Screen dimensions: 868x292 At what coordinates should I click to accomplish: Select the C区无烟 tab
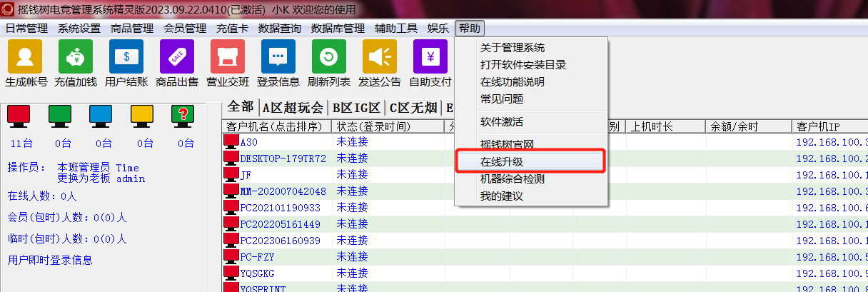click(x=413, y=108)
